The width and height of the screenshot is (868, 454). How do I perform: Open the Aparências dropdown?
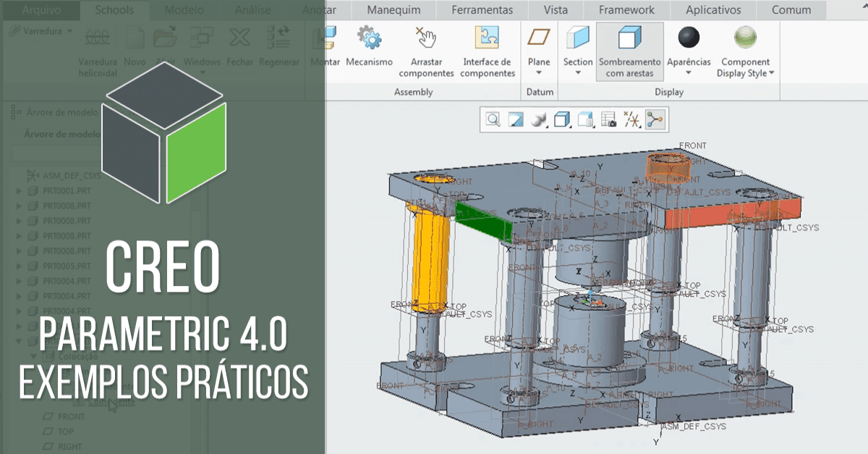click(689, 72)
